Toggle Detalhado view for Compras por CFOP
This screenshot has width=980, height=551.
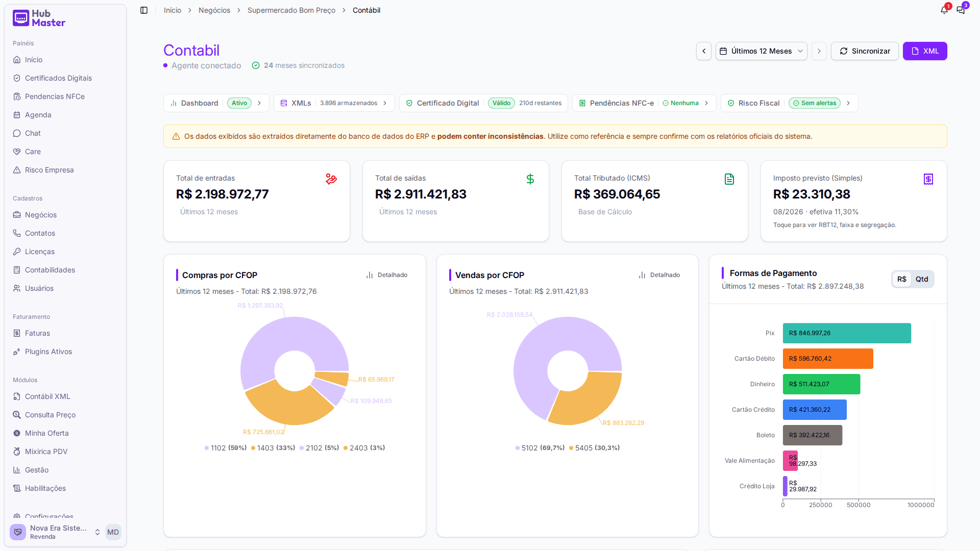(x=387, y=275)
